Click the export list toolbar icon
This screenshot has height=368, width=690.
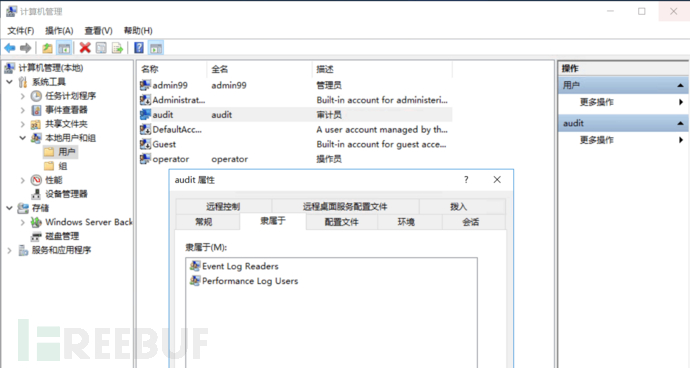click(117, 48)
